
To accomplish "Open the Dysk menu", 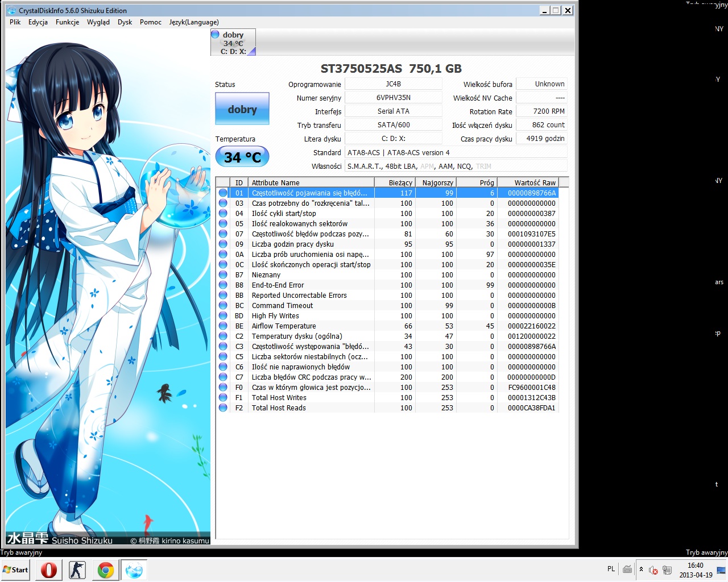I will click(x=125, y=22).
